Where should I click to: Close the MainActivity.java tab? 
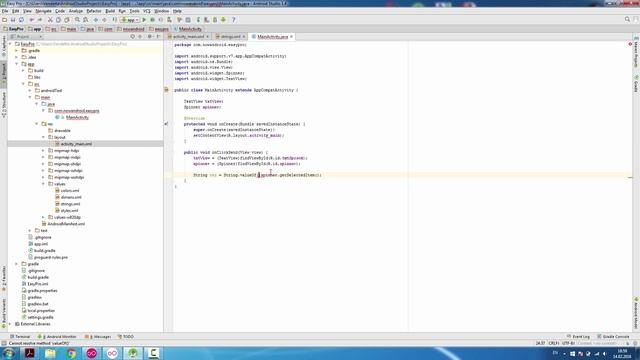[x=291, y=37]
